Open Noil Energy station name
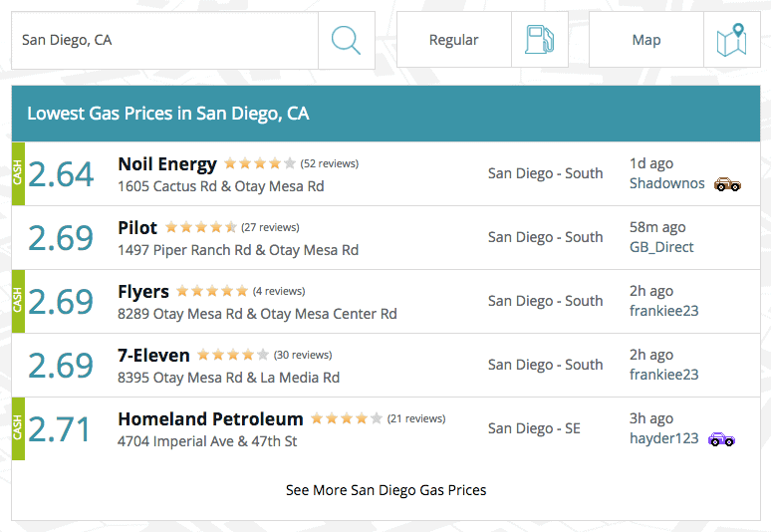This screenshot has height=532, width=771. 167,164
